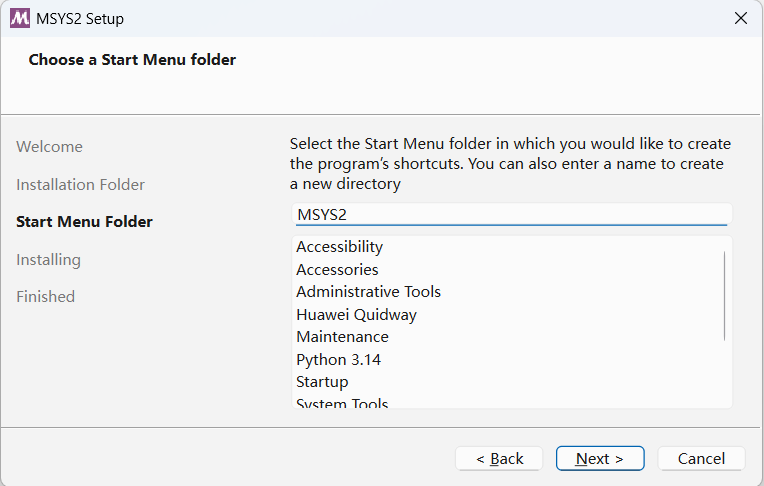Cancel the MSYS2 installation
This screenshot has height=486, width=764.
(x=701, y=458)
